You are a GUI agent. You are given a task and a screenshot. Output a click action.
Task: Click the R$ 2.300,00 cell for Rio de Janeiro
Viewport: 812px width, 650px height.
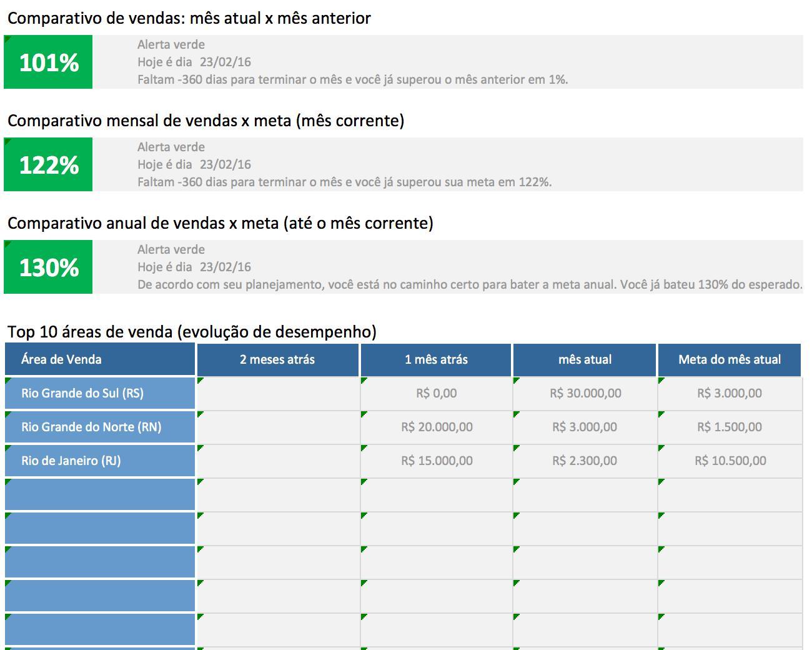click(x=585, y=461)
